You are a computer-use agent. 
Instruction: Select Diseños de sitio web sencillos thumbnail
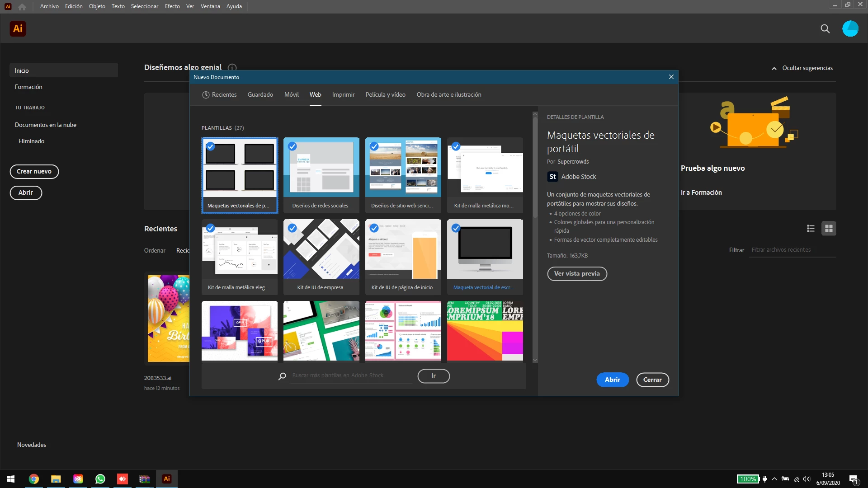point(403,167)
